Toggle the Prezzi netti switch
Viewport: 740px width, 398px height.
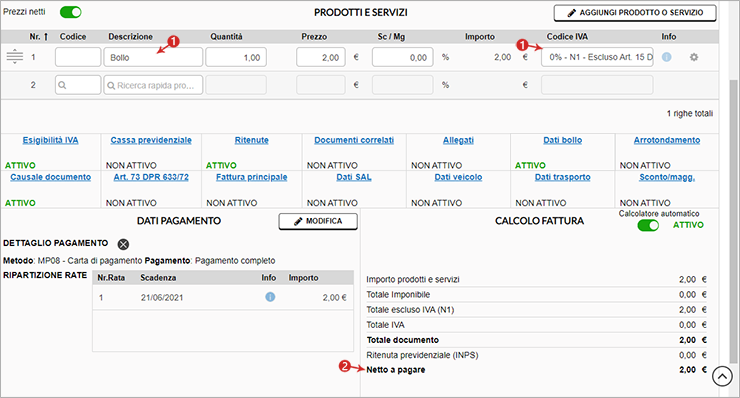pyautogui.click(x=71, y=12)
